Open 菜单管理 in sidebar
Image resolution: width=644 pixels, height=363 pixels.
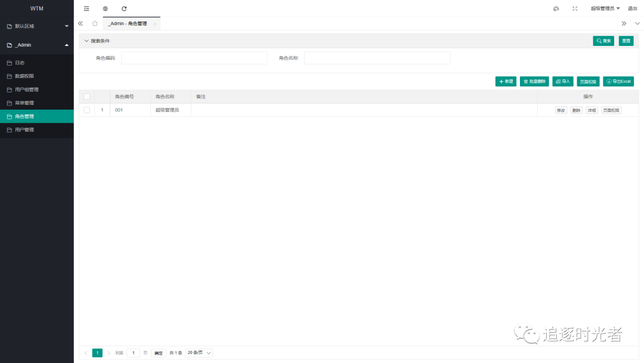(37, 103)
